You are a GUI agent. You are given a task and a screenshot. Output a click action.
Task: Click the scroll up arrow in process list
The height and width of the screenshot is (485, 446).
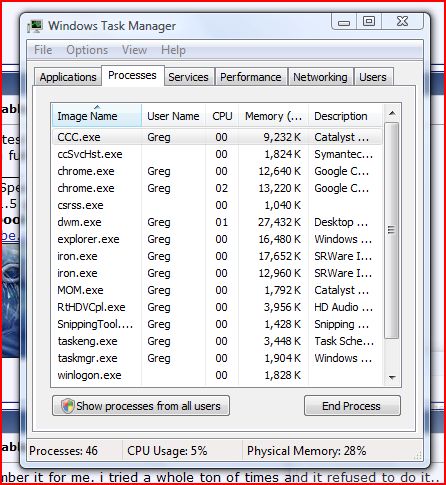pyautogui.click(x=392, y=114)
